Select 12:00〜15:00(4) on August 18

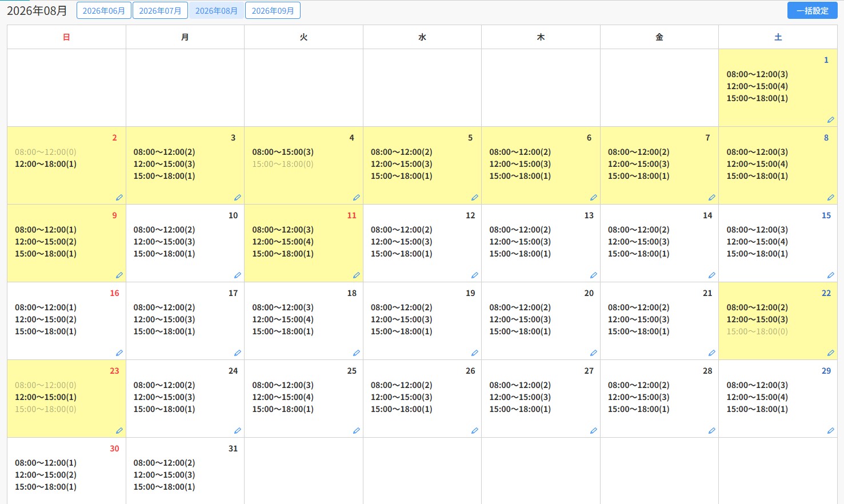(283, 319)
